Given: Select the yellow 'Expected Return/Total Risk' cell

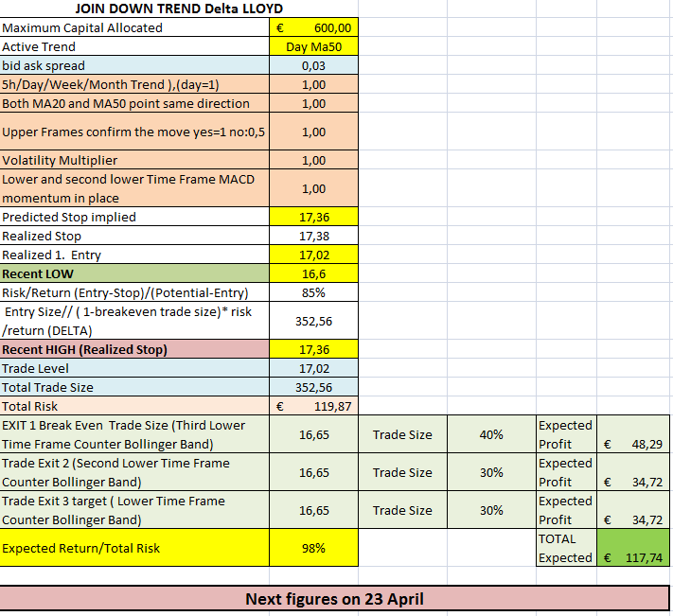Looking at the screenshot, I should pos(134,547).
